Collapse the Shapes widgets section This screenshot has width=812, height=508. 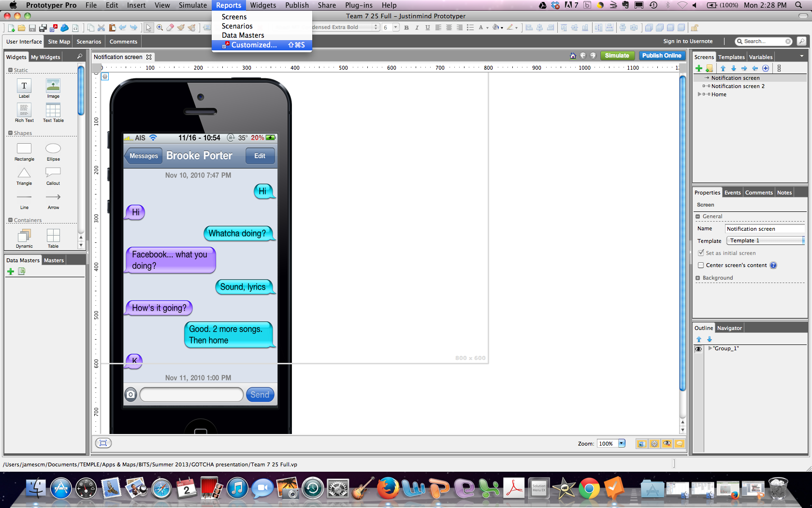pyautogui.click(x=10, y=133)
